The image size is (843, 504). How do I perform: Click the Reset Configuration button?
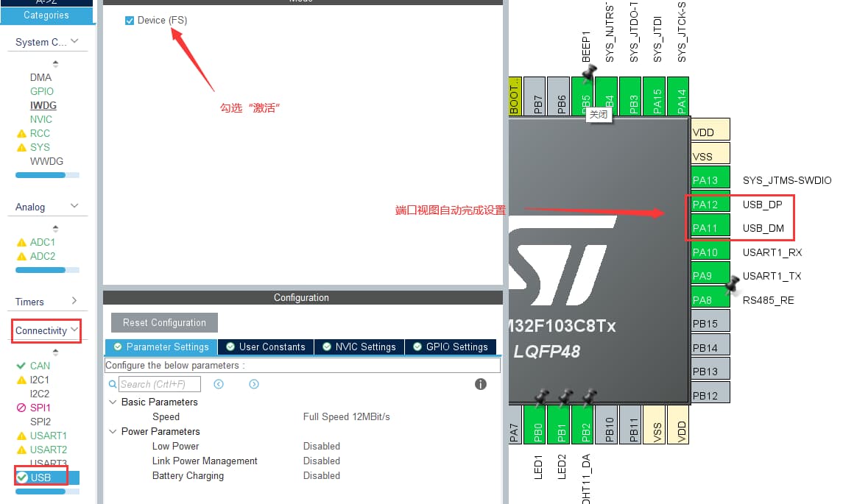(x=164, y=323)
